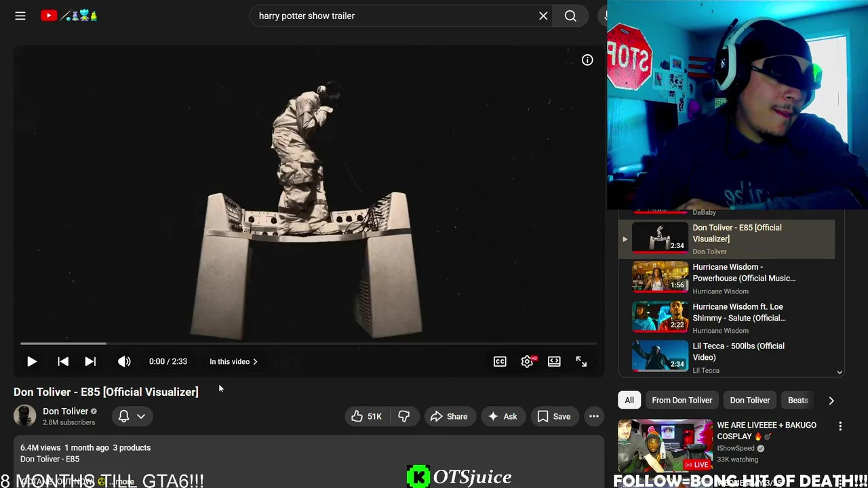The height and width of the screenshot is (488, 868).
Task: Open Hurricane Wisdom Powerhouse playlist item
Action: click(726, 278)
